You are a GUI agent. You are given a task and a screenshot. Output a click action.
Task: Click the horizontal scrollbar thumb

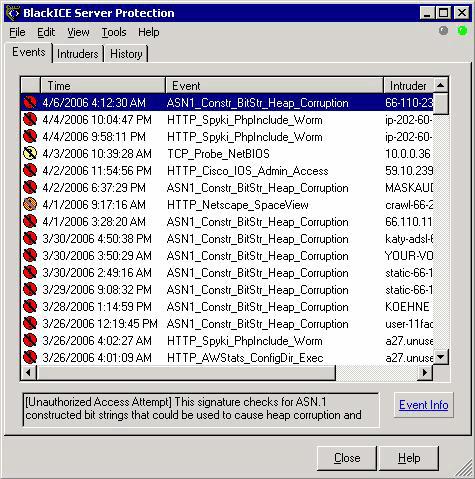pos(186,372)
